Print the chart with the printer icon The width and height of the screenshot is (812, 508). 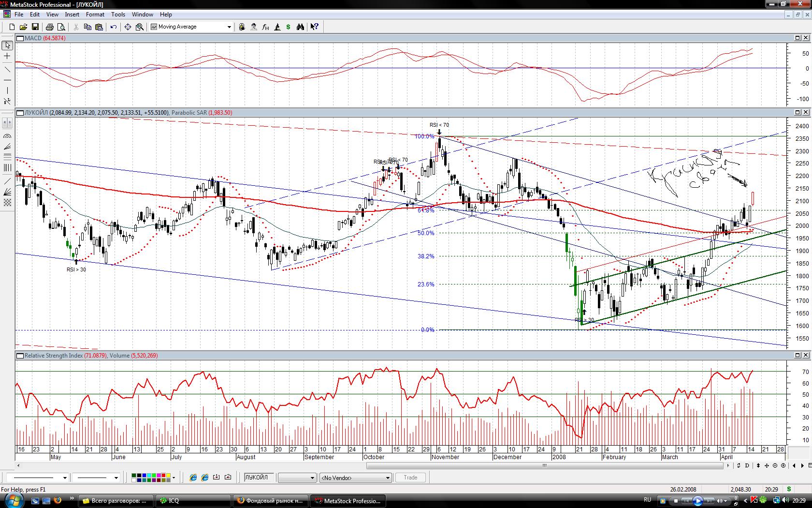(49, 27)
